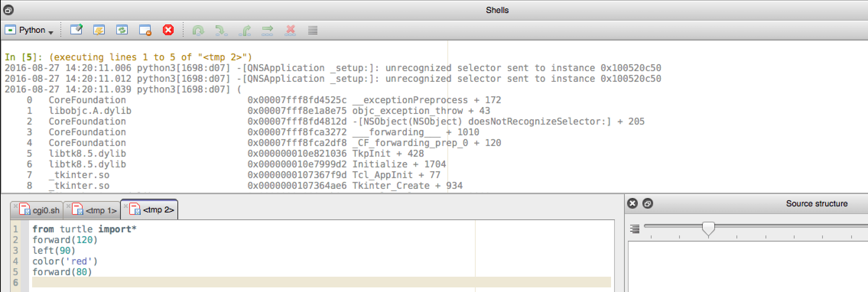Screen dimensions: 868x292
Task: Open Source structure options list icon
Action: point(635,229)
